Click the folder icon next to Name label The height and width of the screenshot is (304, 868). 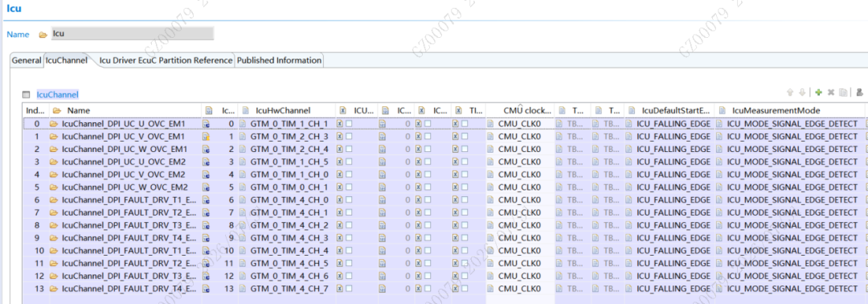(43, 35)
